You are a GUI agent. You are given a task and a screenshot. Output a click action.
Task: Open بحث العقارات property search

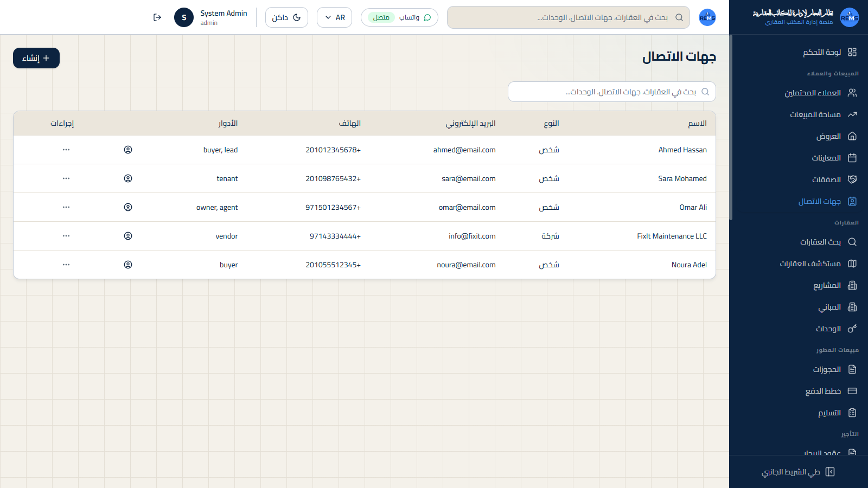click(x=820, y=242)
